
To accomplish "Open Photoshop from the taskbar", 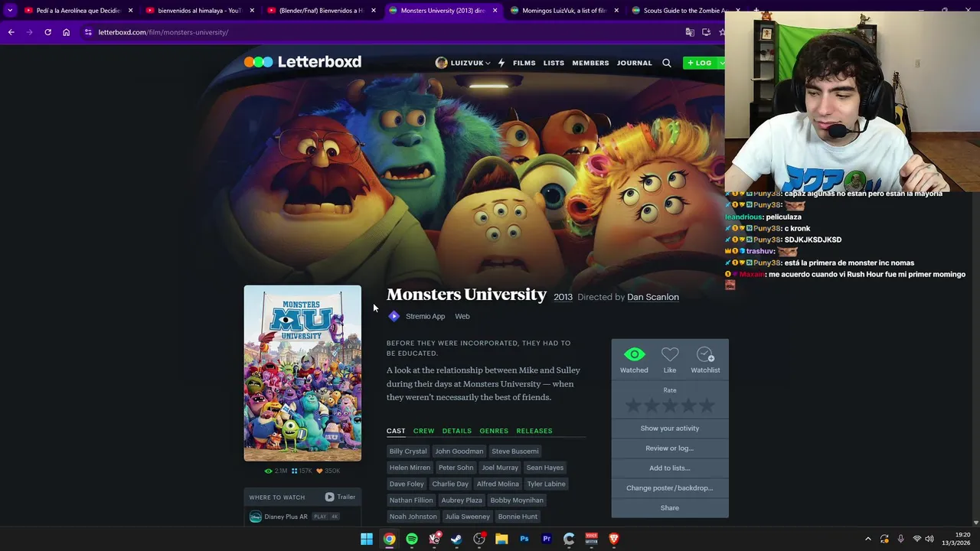I will pyautogui.click(x=524, y=539).
